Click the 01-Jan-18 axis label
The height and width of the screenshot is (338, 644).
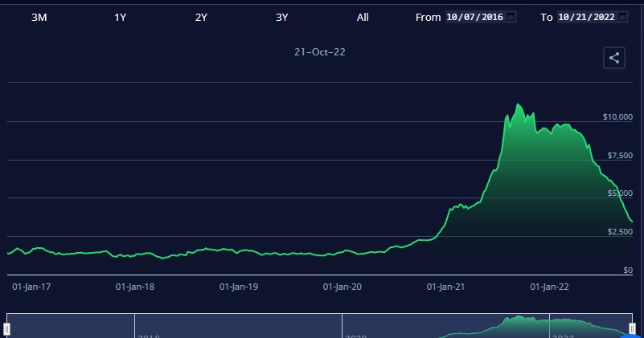[x=135, y=287]
